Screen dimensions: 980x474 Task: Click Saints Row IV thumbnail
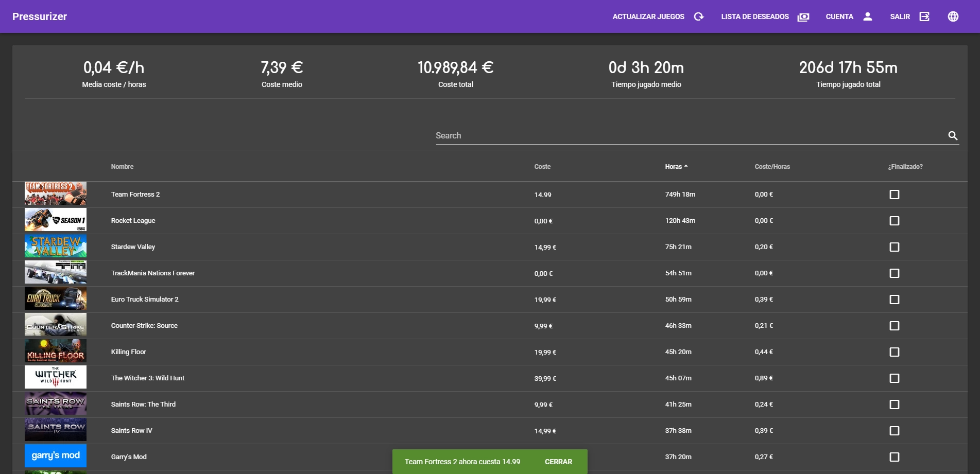pyautogui.click(x=56, y=430)
